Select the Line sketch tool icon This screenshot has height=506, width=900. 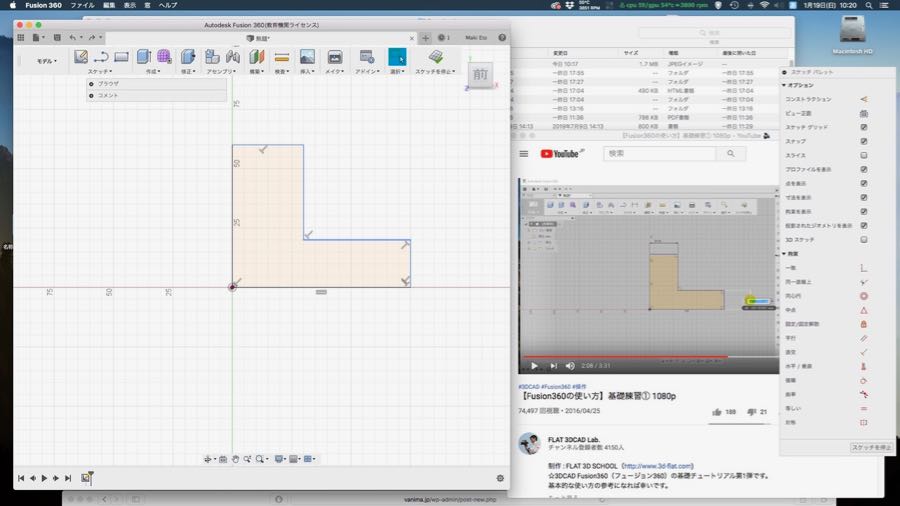pos(101,57)
